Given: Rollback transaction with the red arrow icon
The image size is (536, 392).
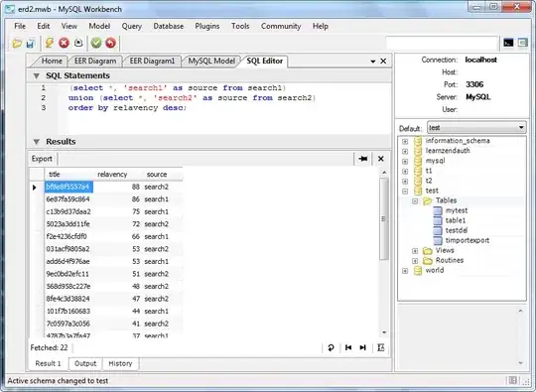Looking at the screenshot, I should pos(110,43).
